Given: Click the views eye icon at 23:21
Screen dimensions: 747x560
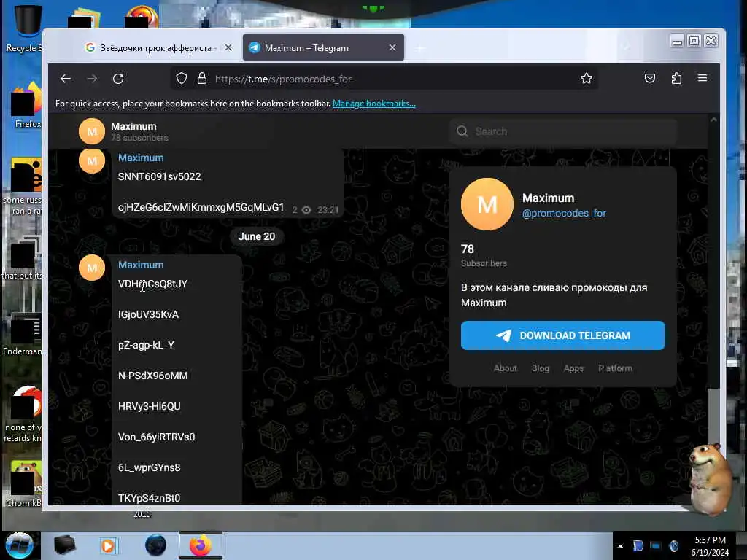Looking at the screenshot, I should pos(306,210).
